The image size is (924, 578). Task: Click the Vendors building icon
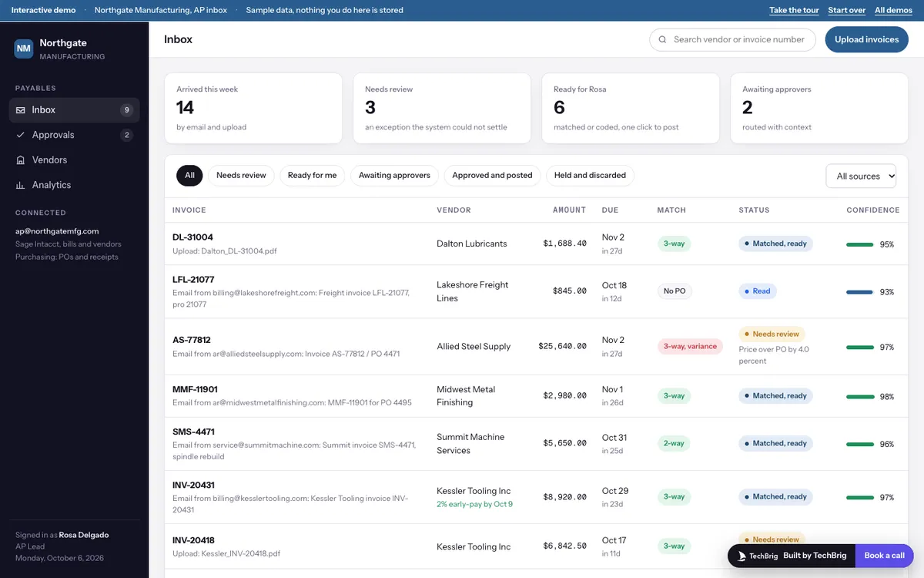click(21, 160)
